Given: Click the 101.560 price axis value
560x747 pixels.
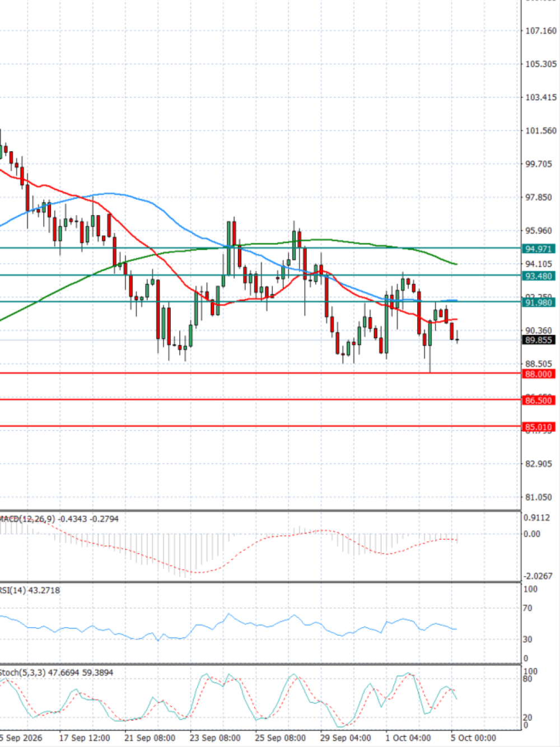Looking at the screenshot, I should click(x=541, y=131).
